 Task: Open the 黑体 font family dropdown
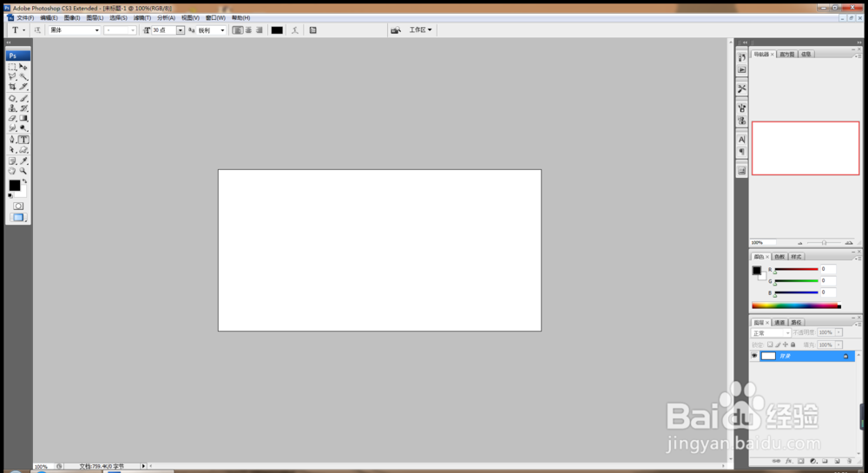[74, 30]
